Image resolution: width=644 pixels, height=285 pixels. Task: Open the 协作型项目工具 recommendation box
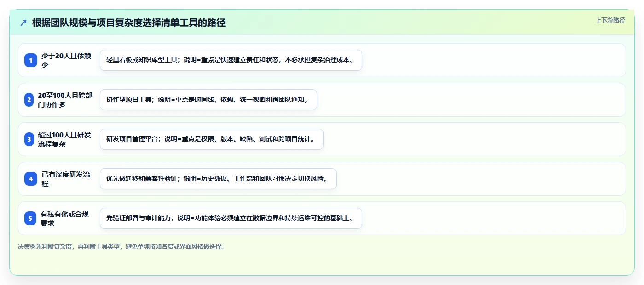[209, 100]
